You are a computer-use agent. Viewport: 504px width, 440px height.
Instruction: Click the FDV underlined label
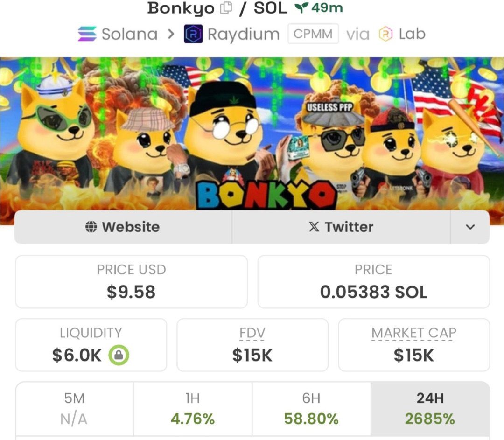click(x=252, y=333)
